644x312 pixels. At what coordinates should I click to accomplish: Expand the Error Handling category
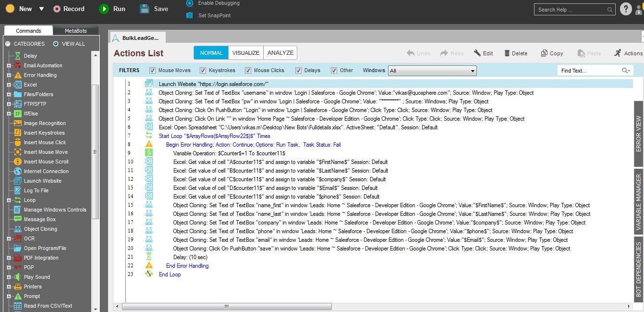click(x=9, y=75)
